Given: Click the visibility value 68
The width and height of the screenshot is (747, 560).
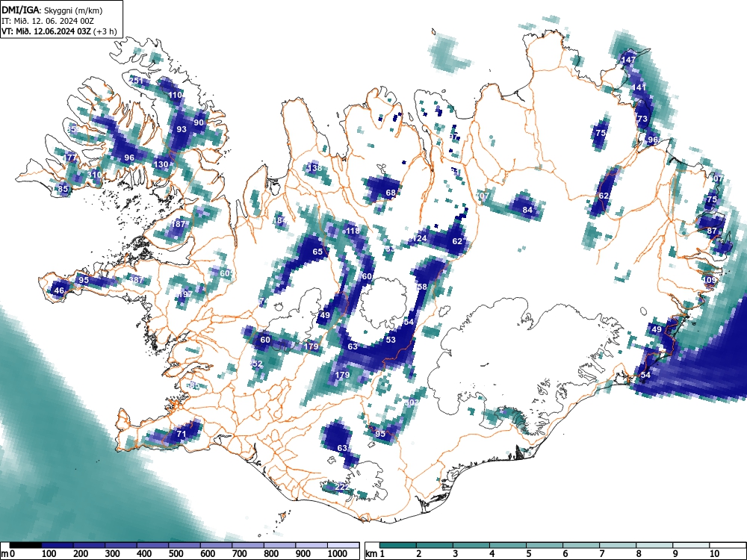Looking at the screenshot, I should 391,193.
